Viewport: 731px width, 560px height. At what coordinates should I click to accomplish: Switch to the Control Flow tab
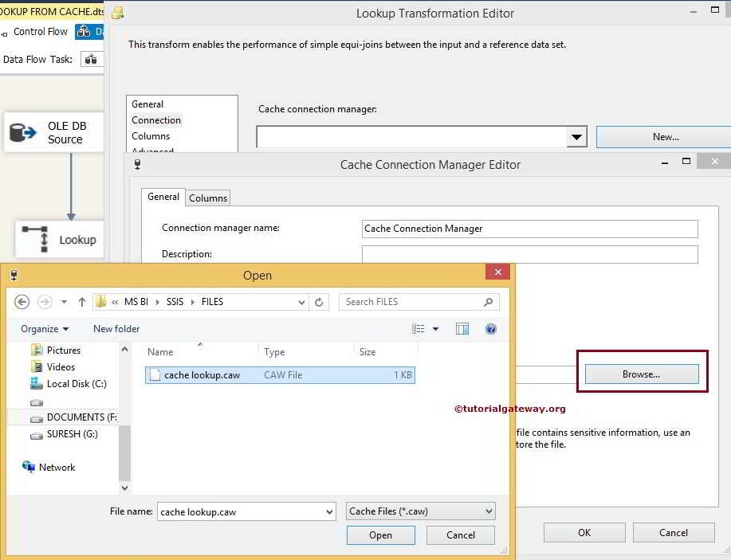40,32
